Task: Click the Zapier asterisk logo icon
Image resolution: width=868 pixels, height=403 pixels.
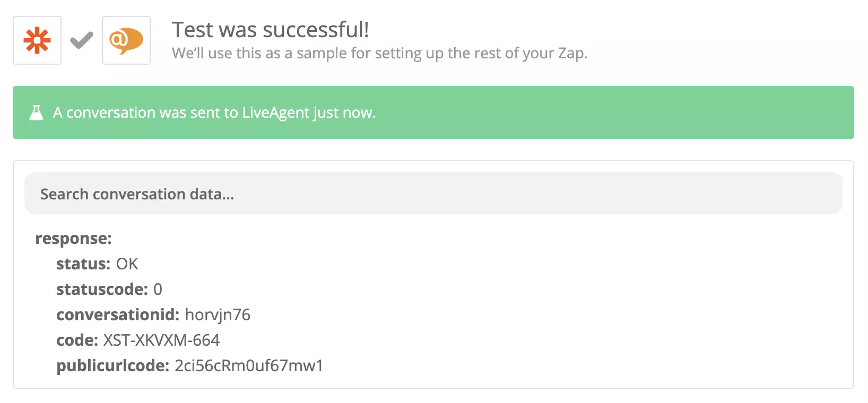Action: click(37, 40)
